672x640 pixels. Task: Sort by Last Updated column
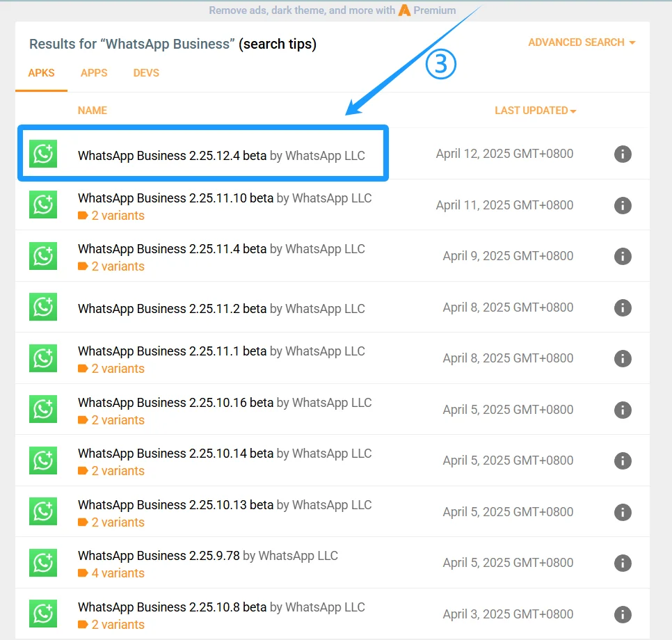535,111
